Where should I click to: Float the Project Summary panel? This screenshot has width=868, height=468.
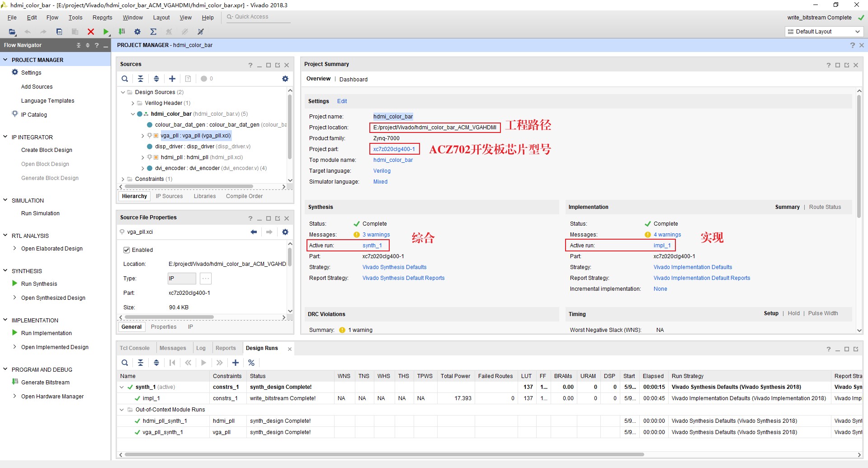(x=847, y=65)
